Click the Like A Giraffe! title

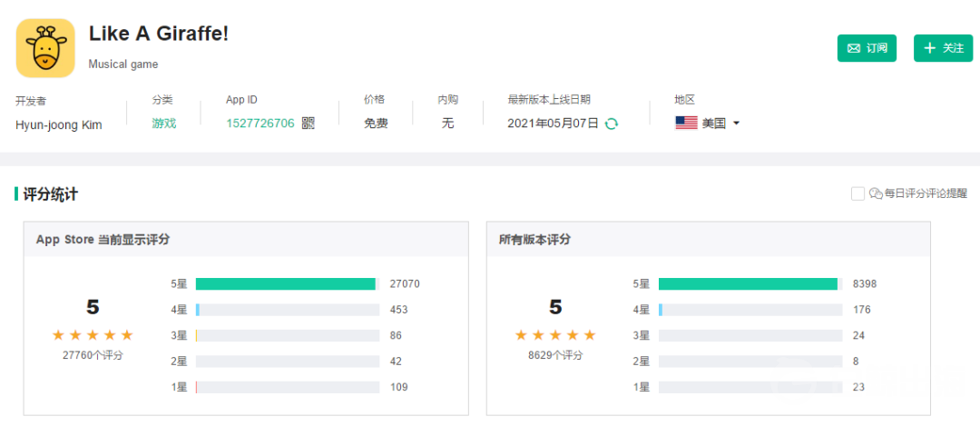click(159, 34)
